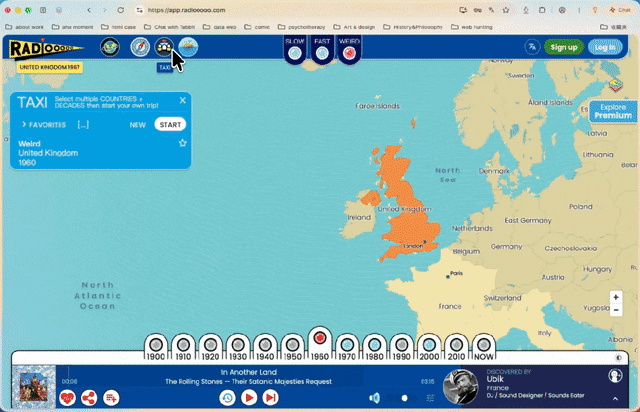
Task: Adjust the volume slider knob
Action: (x=404, y=398)
